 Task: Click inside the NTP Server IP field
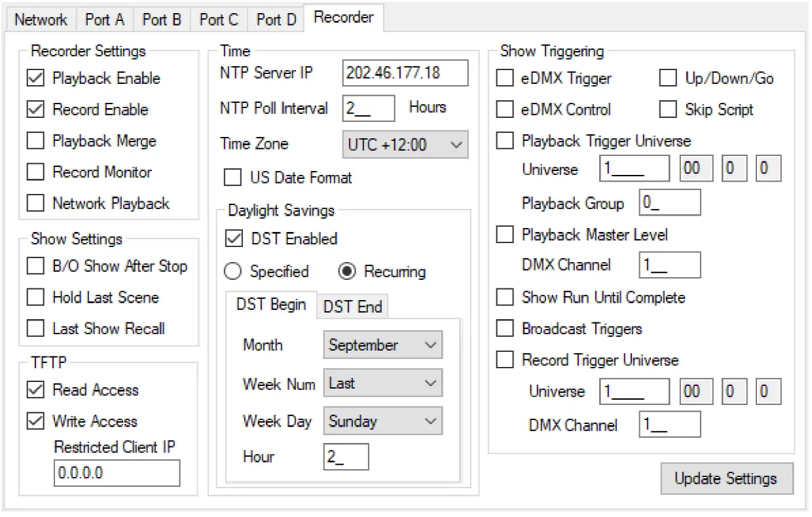coord(405,73)
